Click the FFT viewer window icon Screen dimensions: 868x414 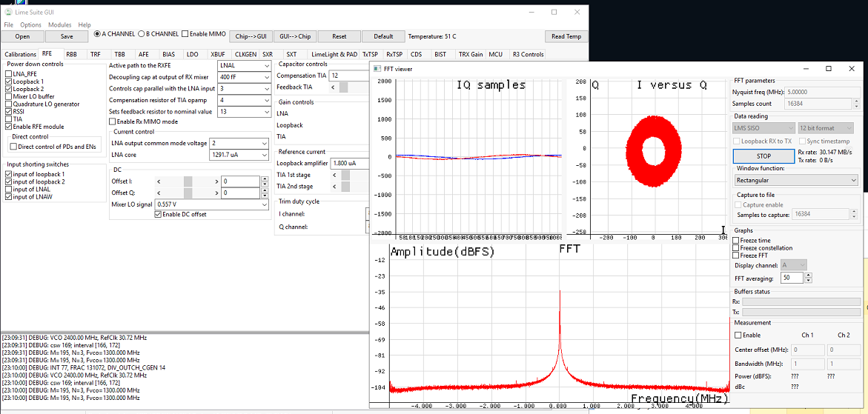tap(377, 69)
